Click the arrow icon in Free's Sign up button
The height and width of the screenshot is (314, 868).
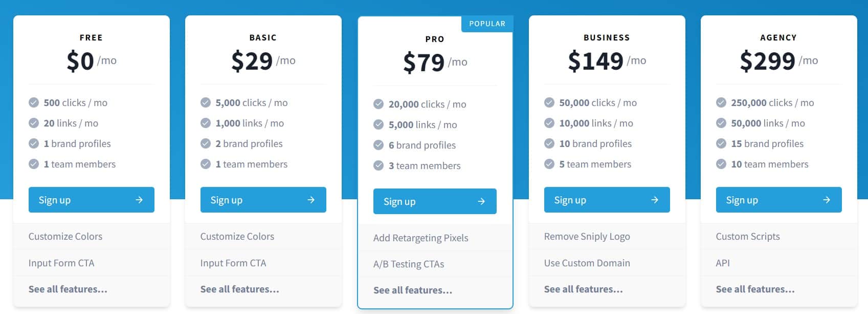click(140, 200)
